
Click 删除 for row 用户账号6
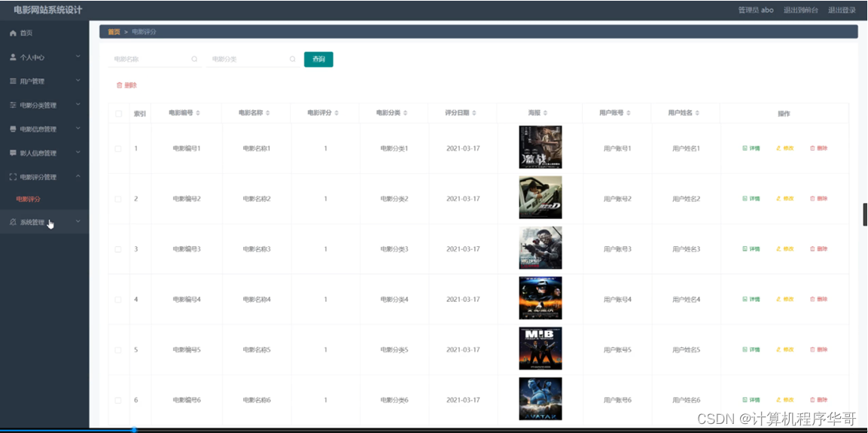819,400
